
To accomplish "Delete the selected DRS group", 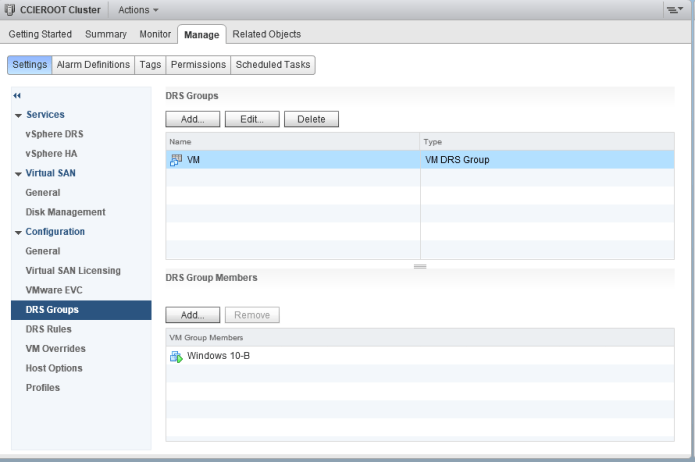I will coord(311,119).
